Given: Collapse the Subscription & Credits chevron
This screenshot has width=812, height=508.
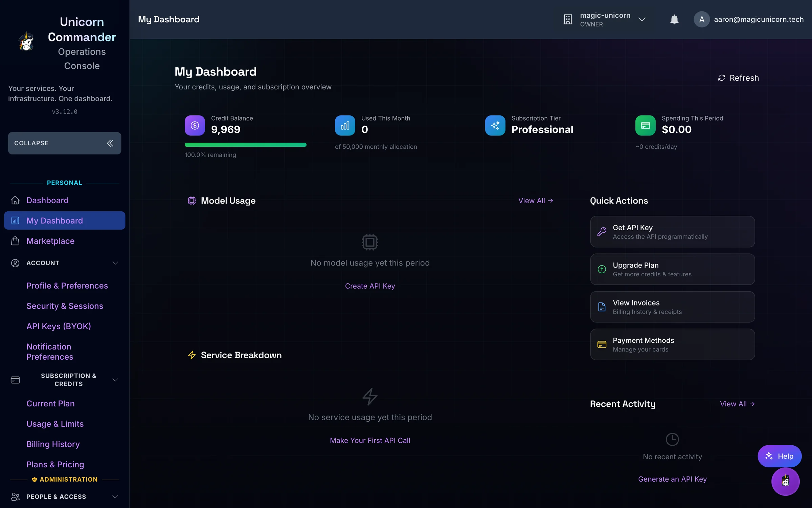Looking at the screenshot, I should [x=115, y=380].
